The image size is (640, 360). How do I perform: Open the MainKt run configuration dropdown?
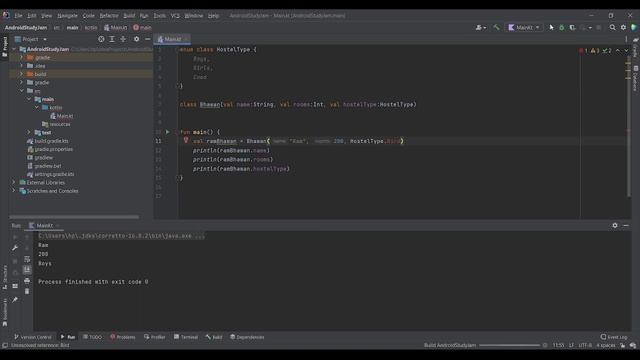tap(524, 27)
